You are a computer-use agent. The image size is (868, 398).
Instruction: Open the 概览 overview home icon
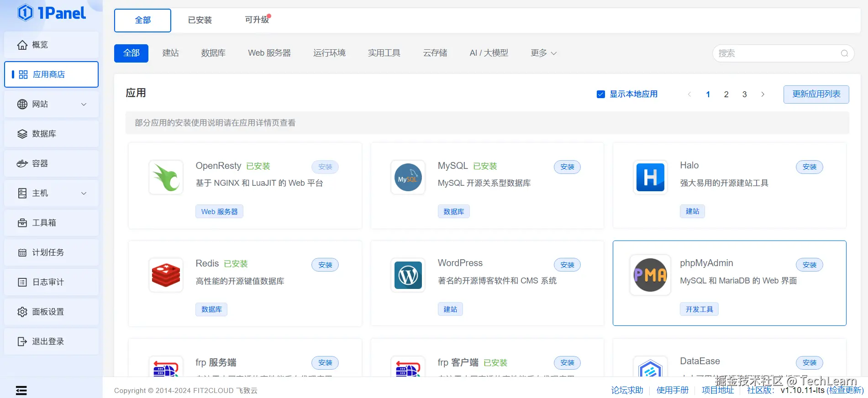22,45
